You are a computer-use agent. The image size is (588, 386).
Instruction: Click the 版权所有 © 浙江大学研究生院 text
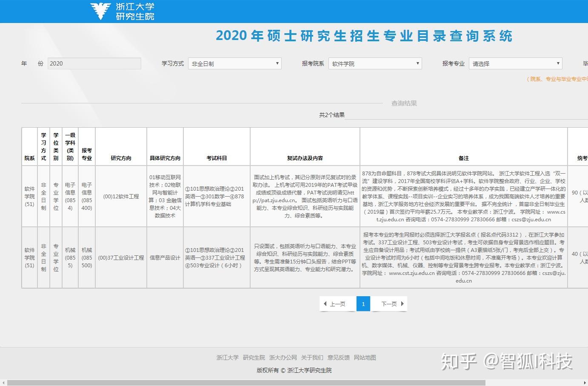point(294,370)
